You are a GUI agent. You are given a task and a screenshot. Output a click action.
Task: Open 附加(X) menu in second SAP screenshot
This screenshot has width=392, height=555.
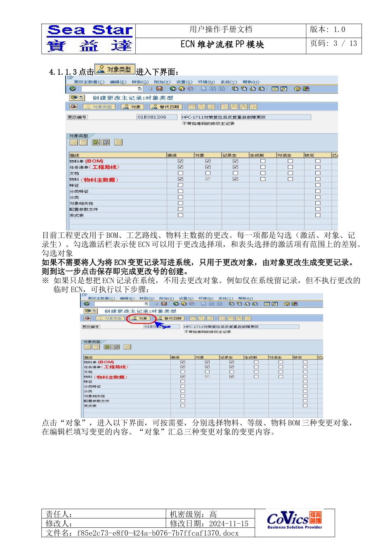point(167,298)
